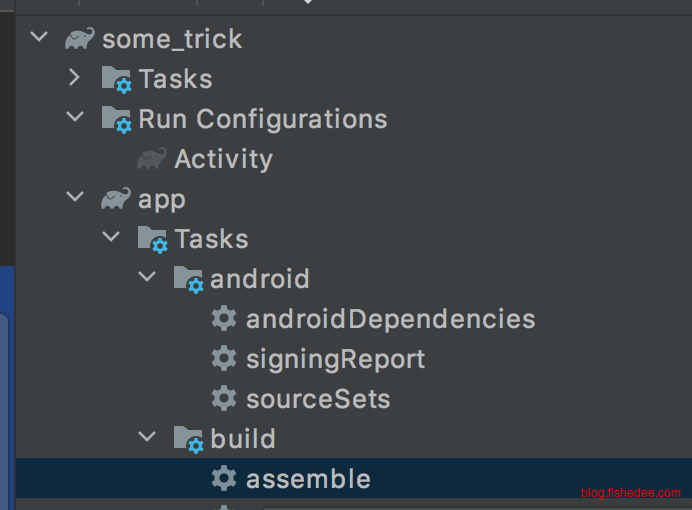This screenshot has height=510, width=692.
Task: Collapse the app module node
Action: (75, 198)
